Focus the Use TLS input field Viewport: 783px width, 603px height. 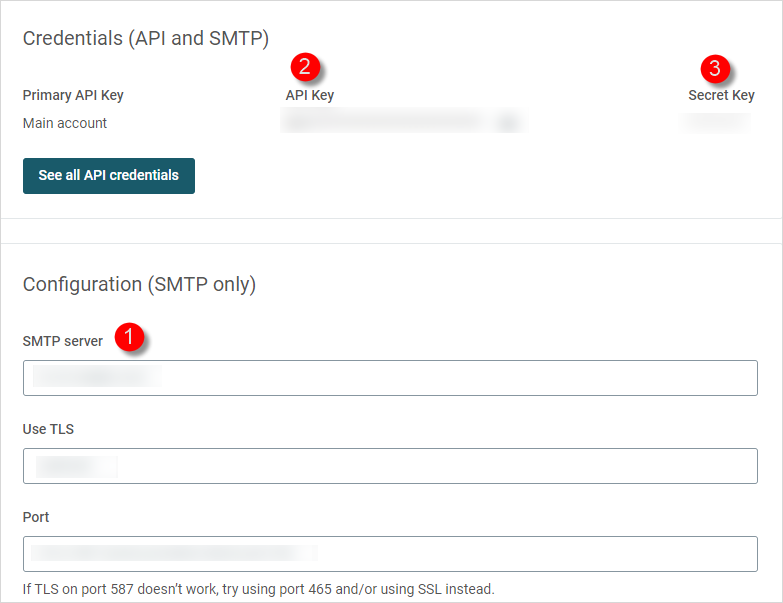point(390,466)
